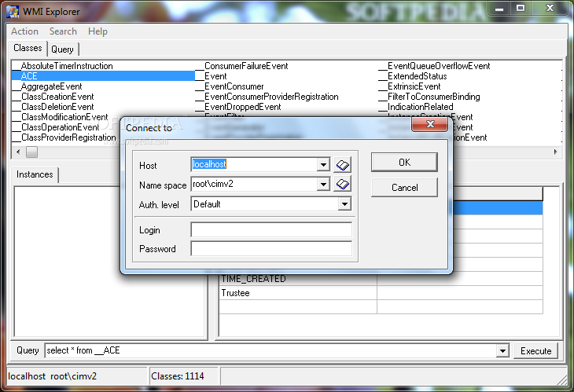Viewport: 574px width, 392px height.
Task: Select __ExtendedStatus class
Action: pyautogui.click(x=413, y=76)
